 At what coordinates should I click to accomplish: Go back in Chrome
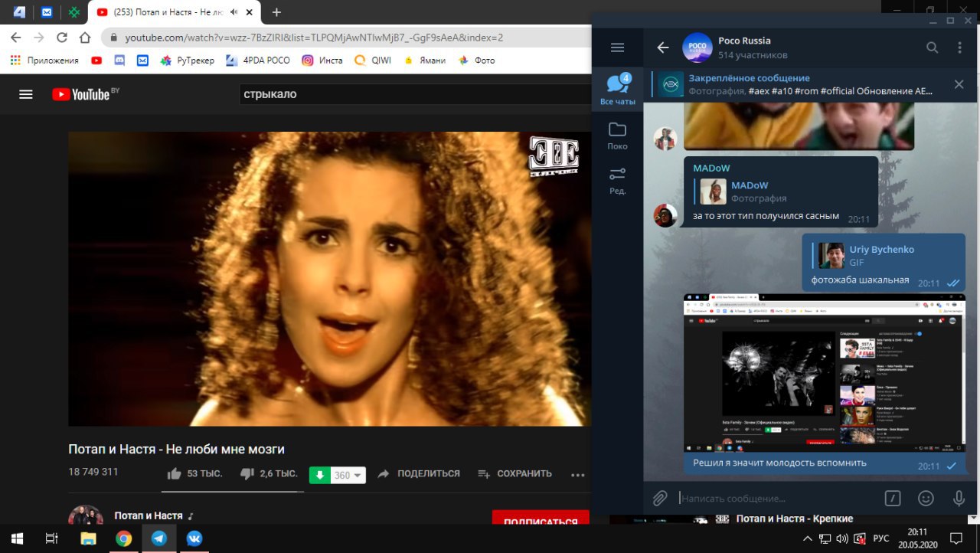[15, 38]
